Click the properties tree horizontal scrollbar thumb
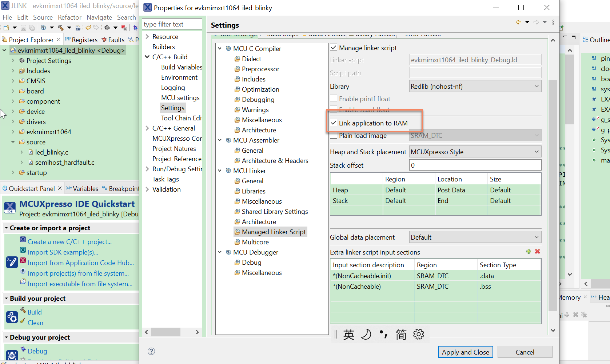 166,332
